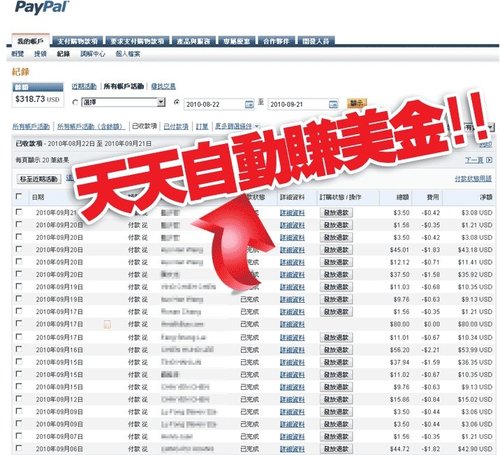Open 詳細資料 for the $37.94 payment
This screenshot has width=500, height=455.
(x=292, y=362)
